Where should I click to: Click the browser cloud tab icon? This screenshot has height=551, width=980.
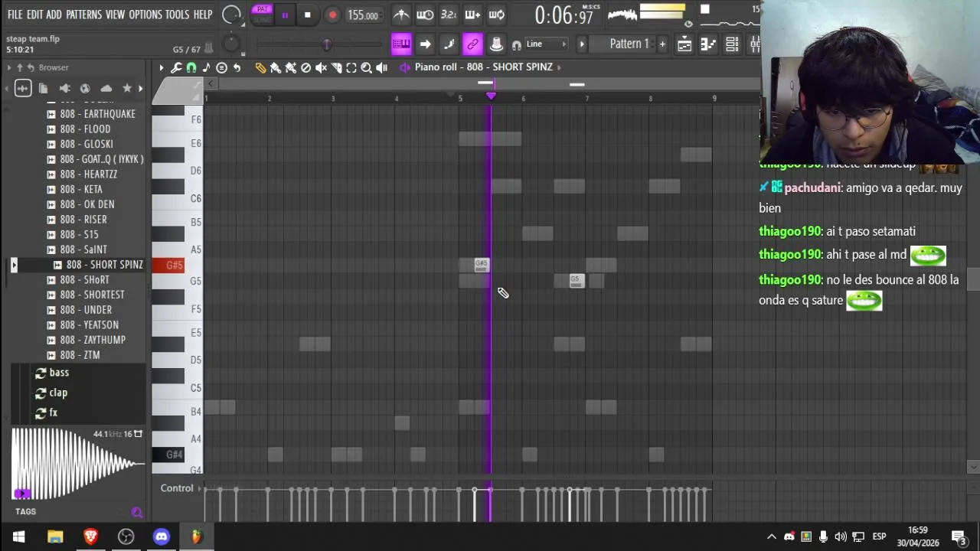pyautogui.click(x=106, y=89)
